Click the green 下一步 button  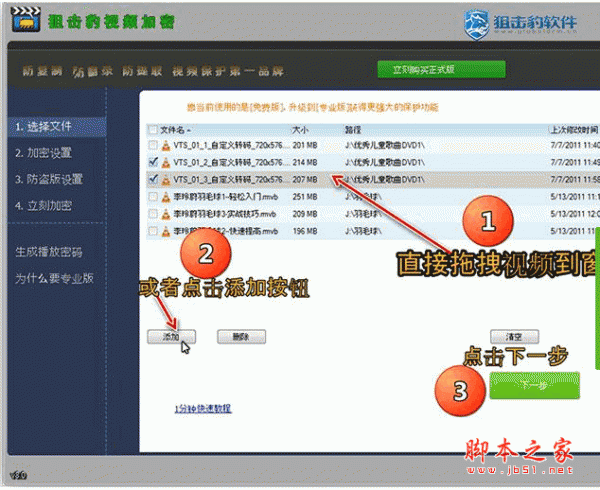click(535, 386)
